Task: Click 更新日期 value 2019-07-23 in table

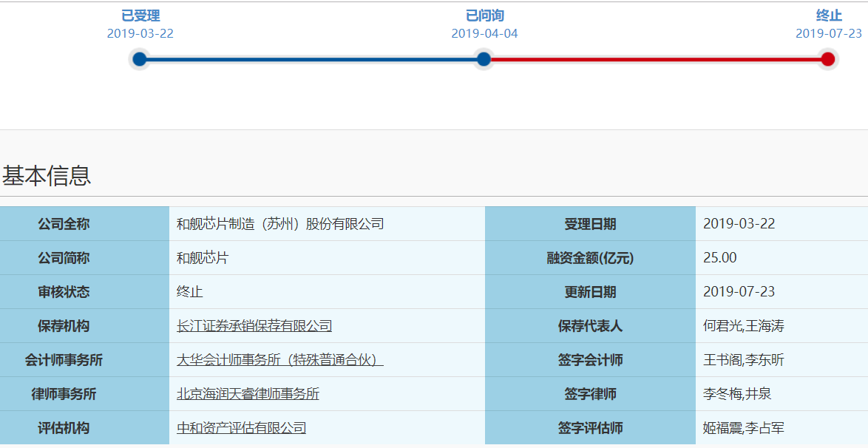Action: coord(739,292)
